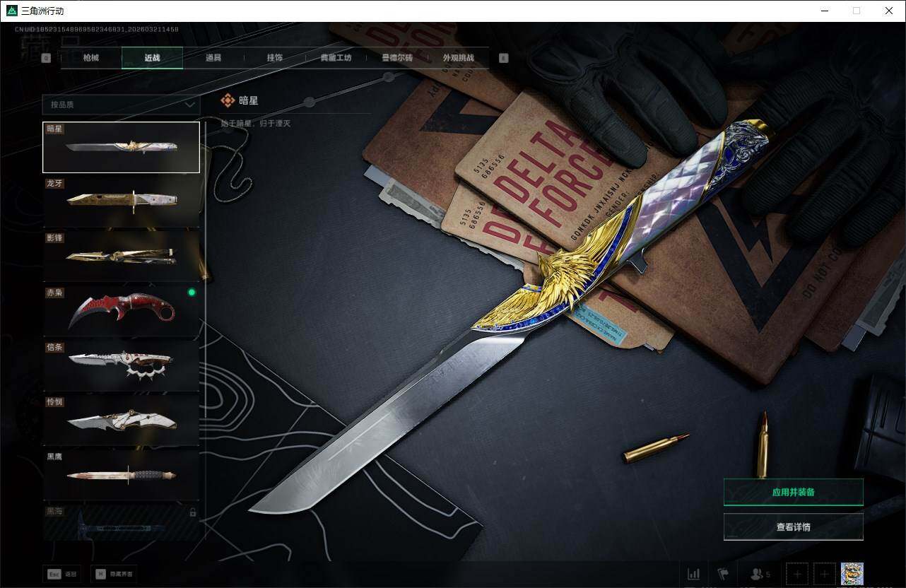Select the 龙牙 knife skin

pos(121,201)
